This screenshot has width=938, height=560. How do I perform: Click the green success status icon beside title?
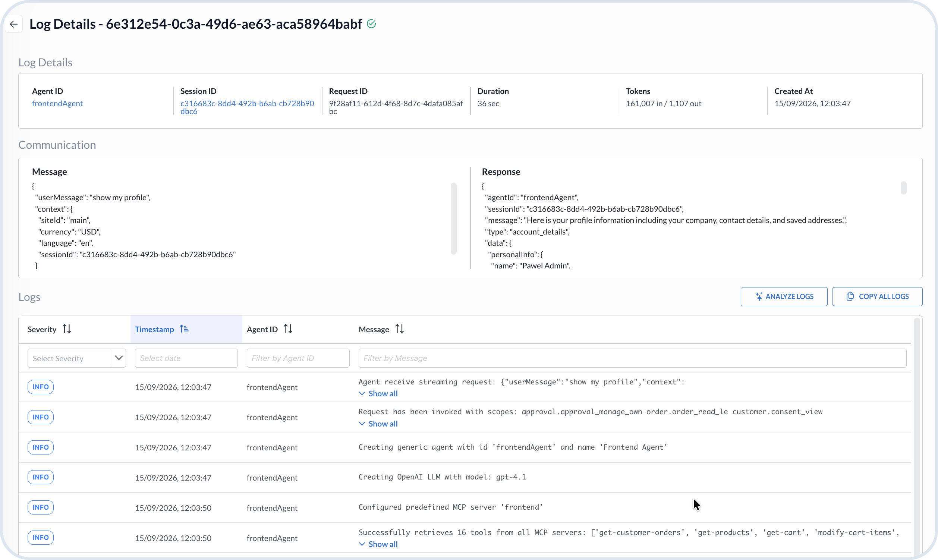(x=371, y=24)
